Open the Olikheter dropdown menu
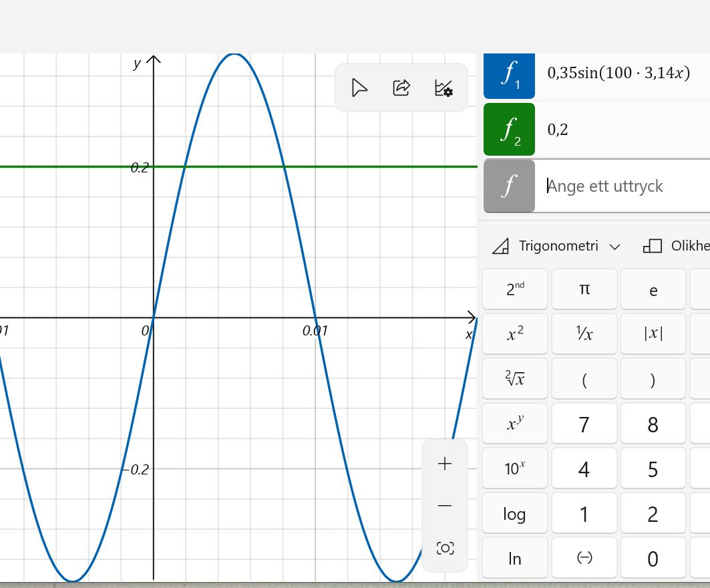 pyautogui.click(x=675, y=246)
